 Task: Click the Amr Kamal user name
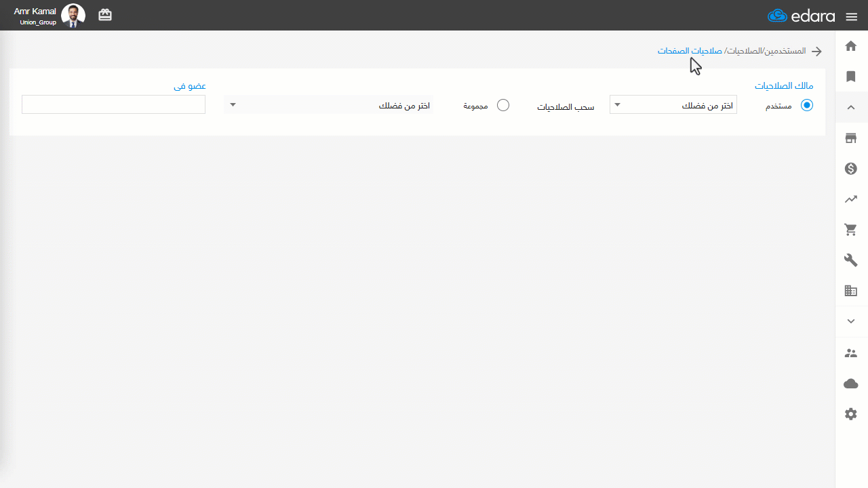[35, 12]
